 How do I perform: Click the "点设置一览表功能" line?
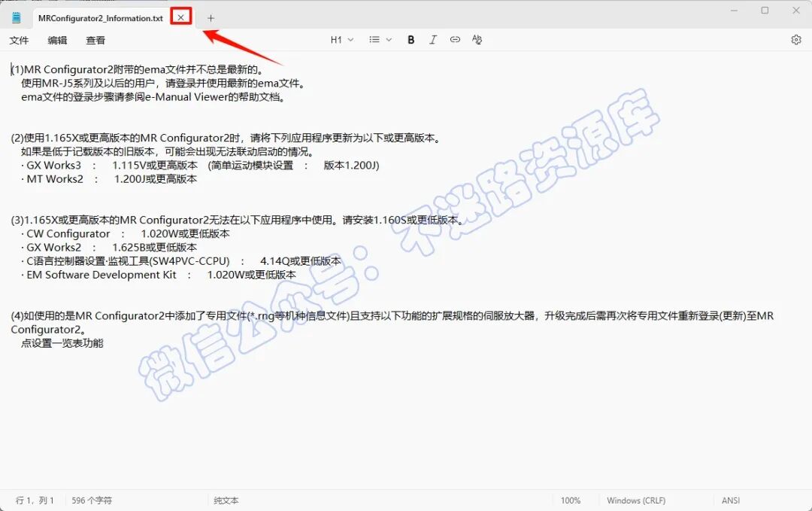click(62, 343)
